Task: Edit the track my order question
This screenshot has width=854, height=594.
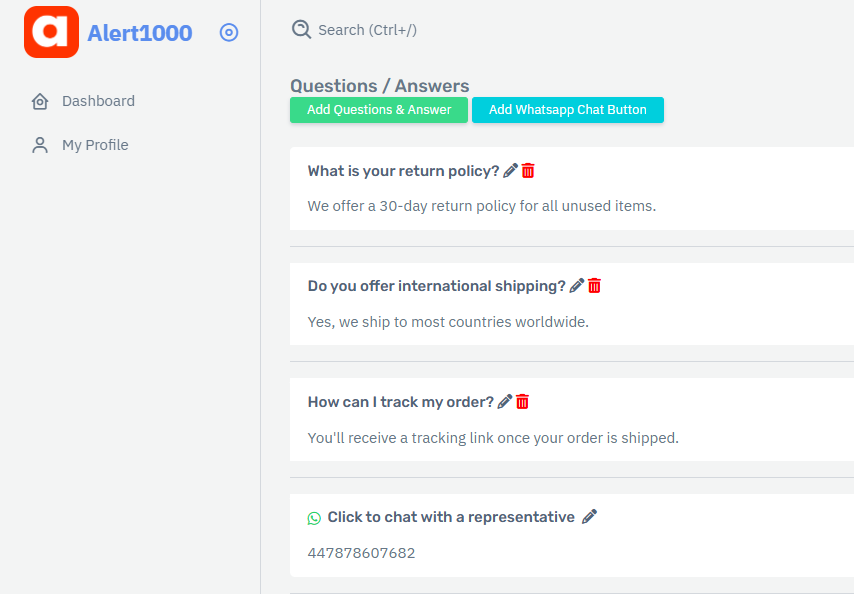Action: tap(505, 402)
